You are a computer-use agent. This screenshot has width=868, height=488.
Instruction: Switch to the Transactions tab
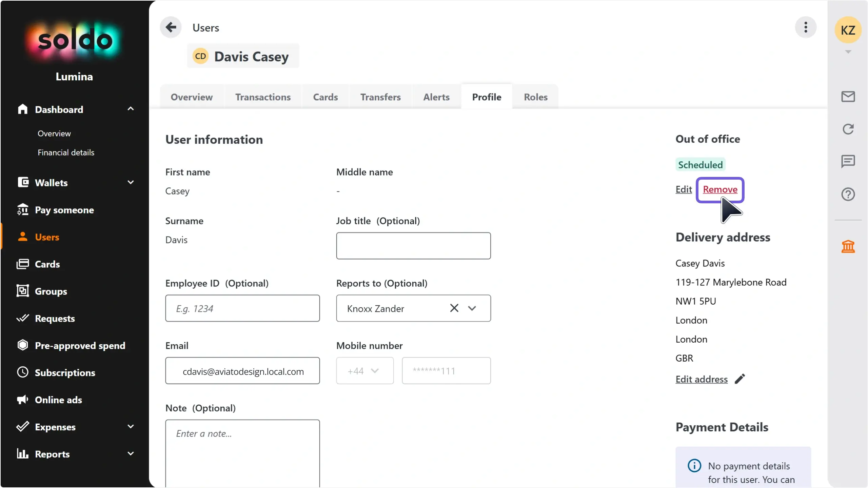(x=263, y=97)
